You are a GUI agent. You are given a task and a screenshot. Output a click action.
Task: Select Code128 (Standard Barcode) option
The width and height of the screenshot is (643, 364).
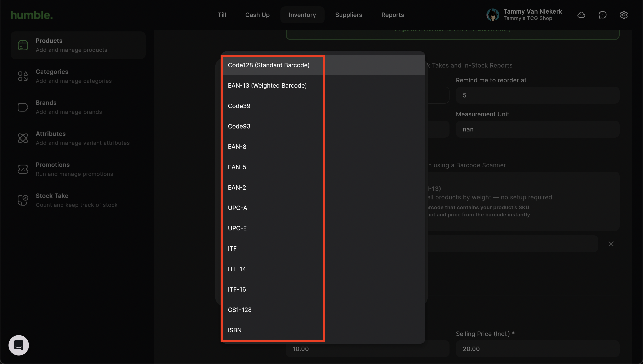(x=269, y=65)
